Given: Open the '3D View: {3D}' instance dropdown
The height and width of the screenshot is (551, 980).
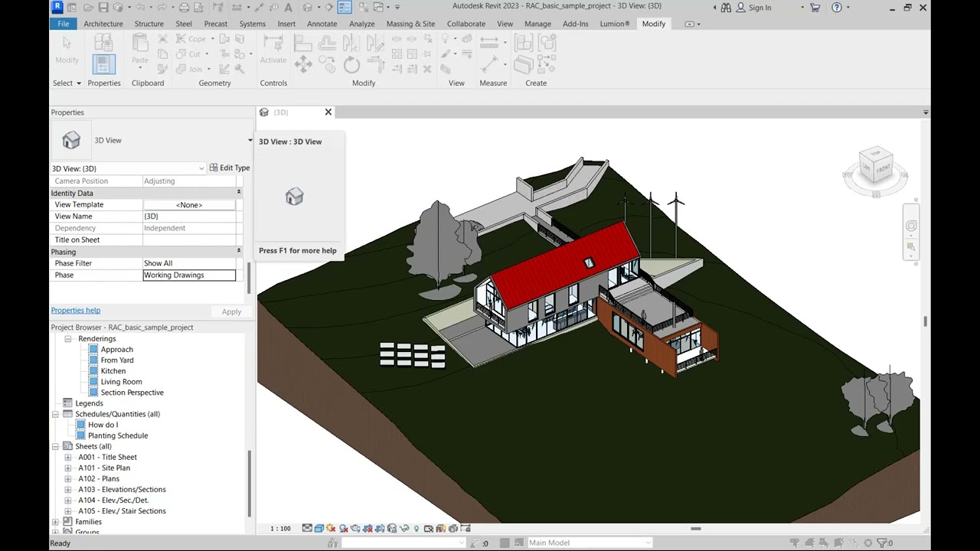Looking at the screenshot, I should click(201, 168).
